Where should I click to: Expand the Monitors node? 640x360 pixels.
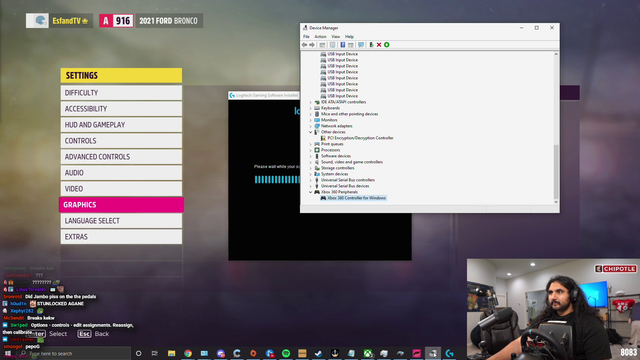click(311, 120)
